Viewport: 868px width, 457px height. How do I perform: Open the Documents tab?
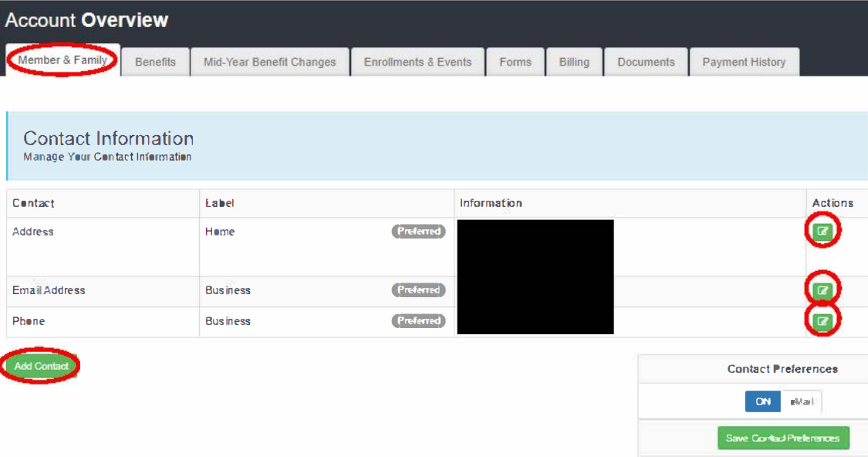pyautogui.click(x=646, y=62)
